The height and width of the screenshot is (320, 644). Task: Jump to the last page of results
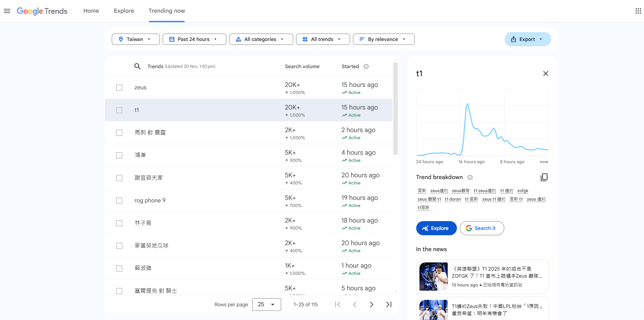[x=389, y=304]
